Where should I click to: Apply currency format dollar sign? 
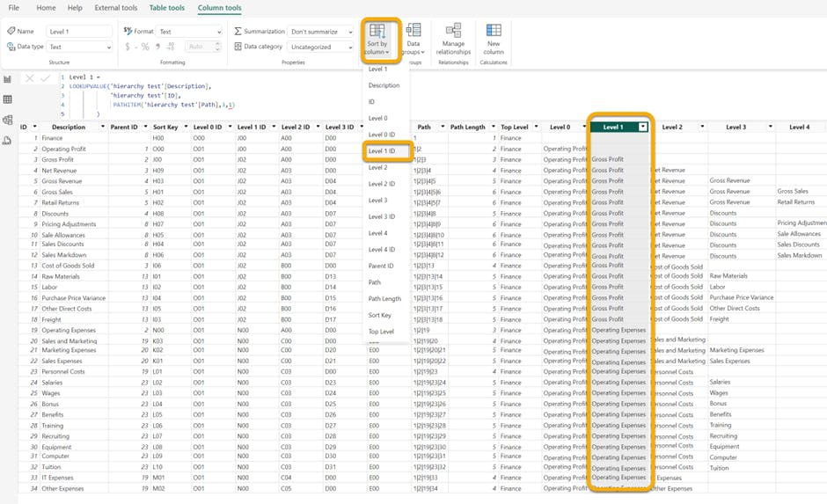[x=128, y=47]
